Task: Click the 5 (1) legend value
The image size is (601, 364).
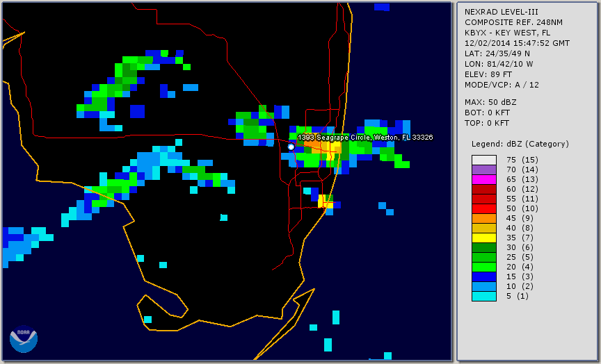Action: coord(517,296)
